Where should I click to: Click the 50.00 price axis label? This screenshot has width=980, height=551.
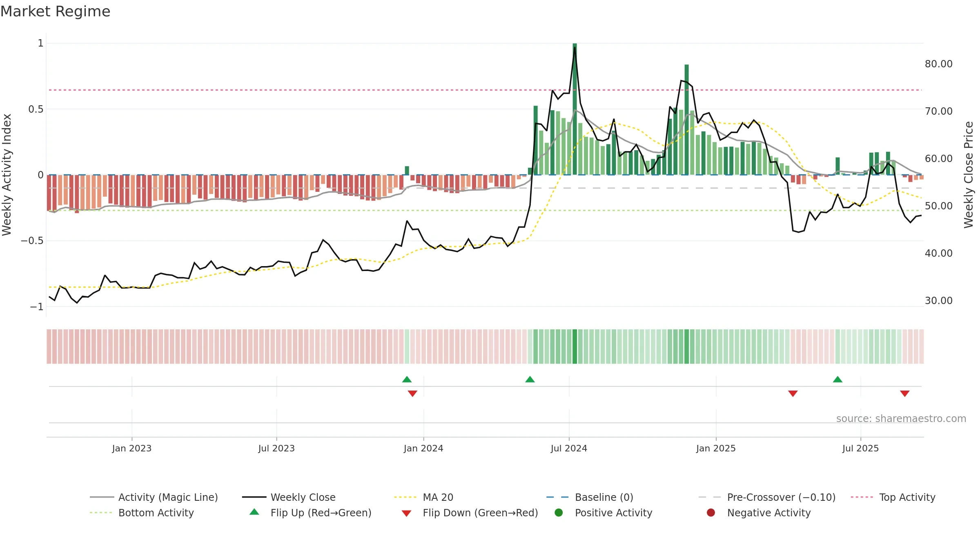(939, 206)
